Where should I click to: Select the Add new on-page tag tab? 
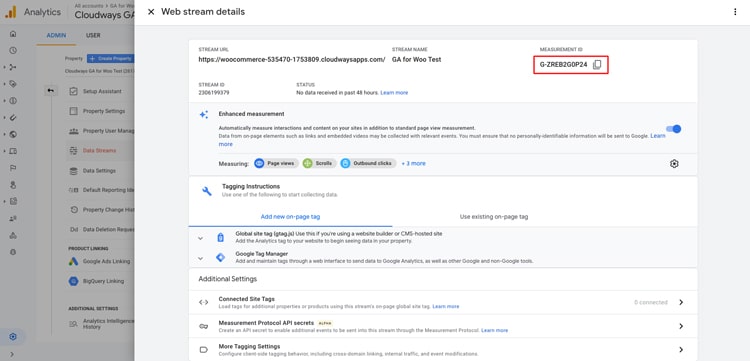coord(290,217)
